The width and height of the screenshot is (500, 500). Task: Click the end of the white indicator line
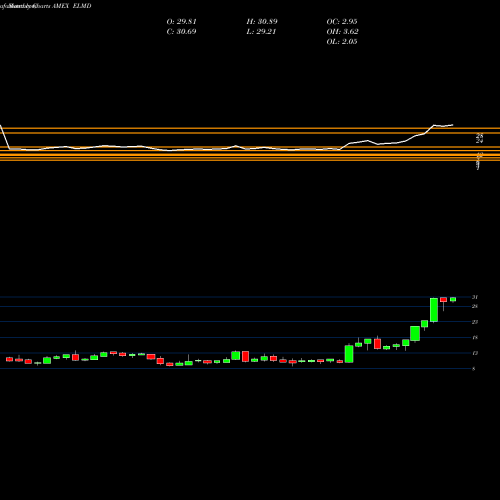point(452,125)
